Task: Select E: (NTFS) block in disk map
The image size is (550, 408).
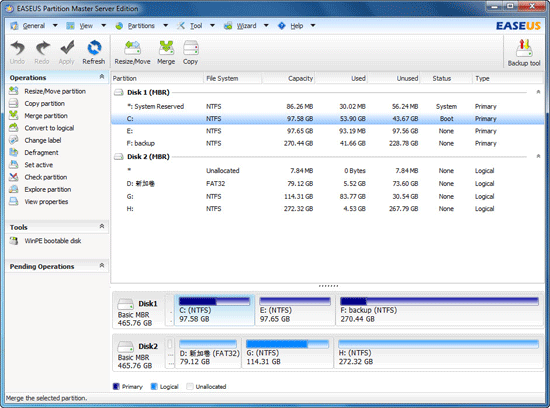Action: (x=295, y=310)
